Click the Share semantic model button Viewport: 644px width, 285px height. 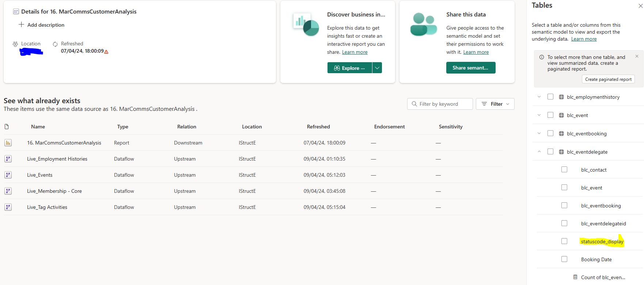tap(471, 68)
